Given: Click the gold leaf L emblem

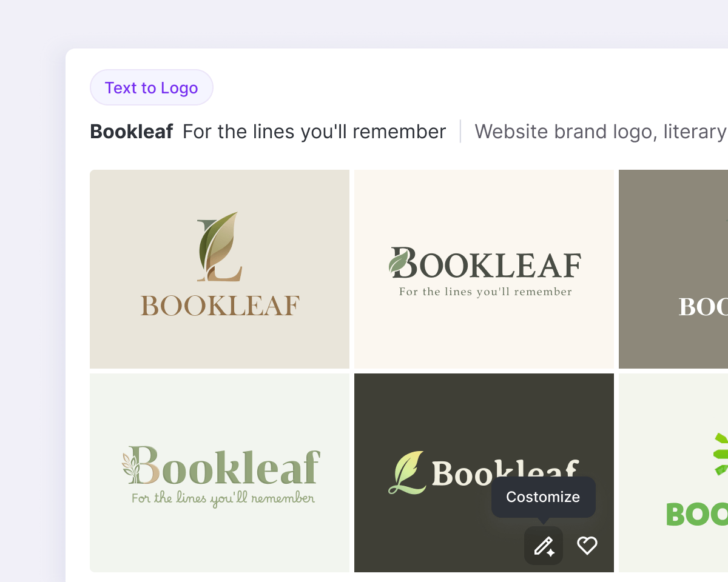Looking at the screenshot, I should tap(219, 247).
